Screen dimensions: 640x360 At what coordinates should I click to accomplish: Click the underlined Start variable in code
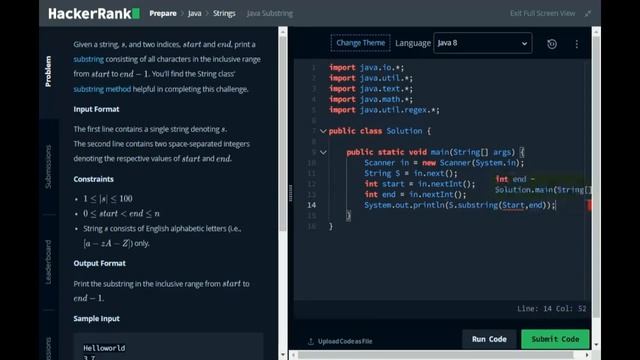513,205
